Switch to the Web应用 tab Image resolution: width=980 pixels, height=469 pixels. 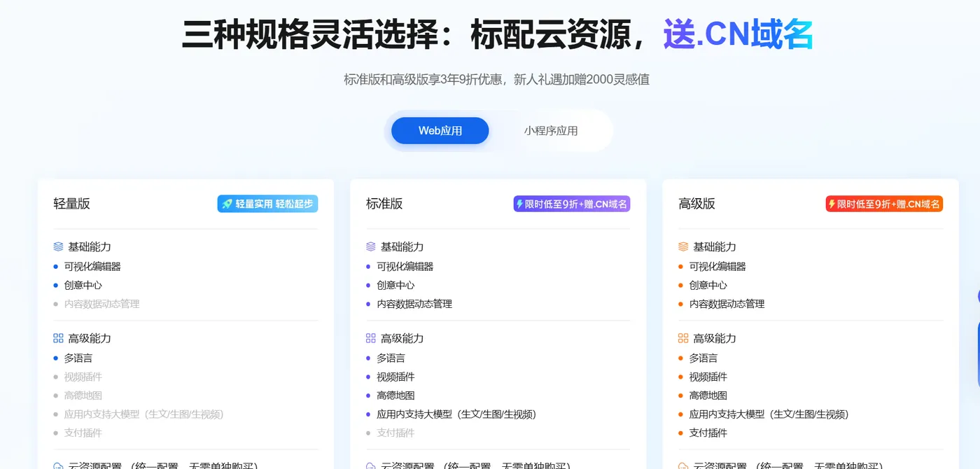coord(440,131)
